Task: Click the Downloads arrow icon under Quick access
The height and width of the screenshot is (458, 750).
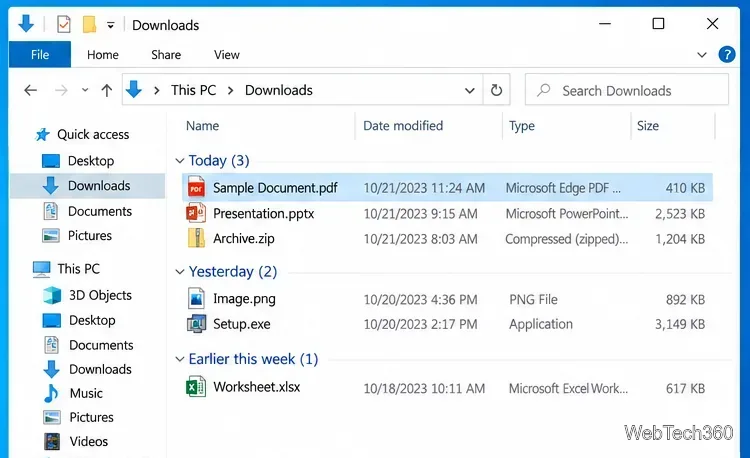Action: pos(51,185)
